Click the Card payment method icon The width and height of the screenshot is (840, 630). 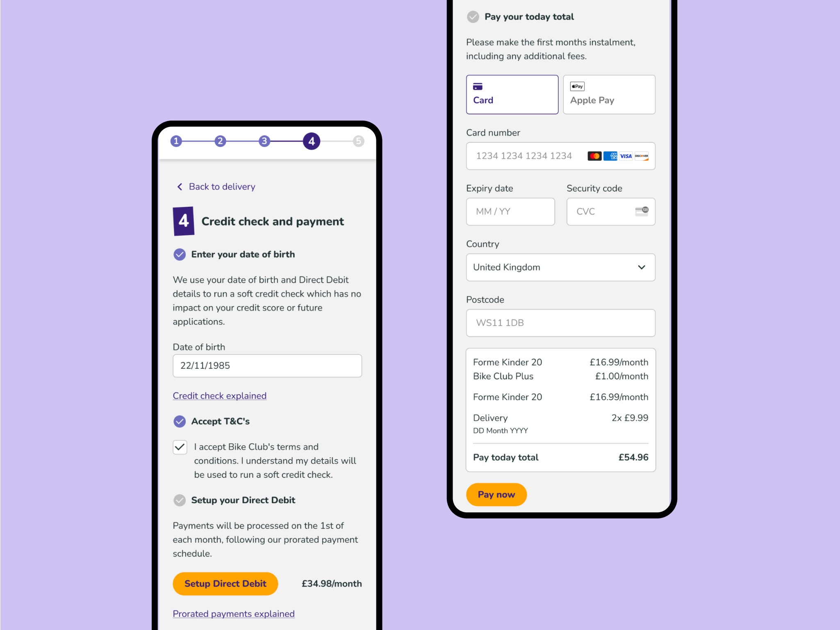pyautogui.click(x=478, y=86)
